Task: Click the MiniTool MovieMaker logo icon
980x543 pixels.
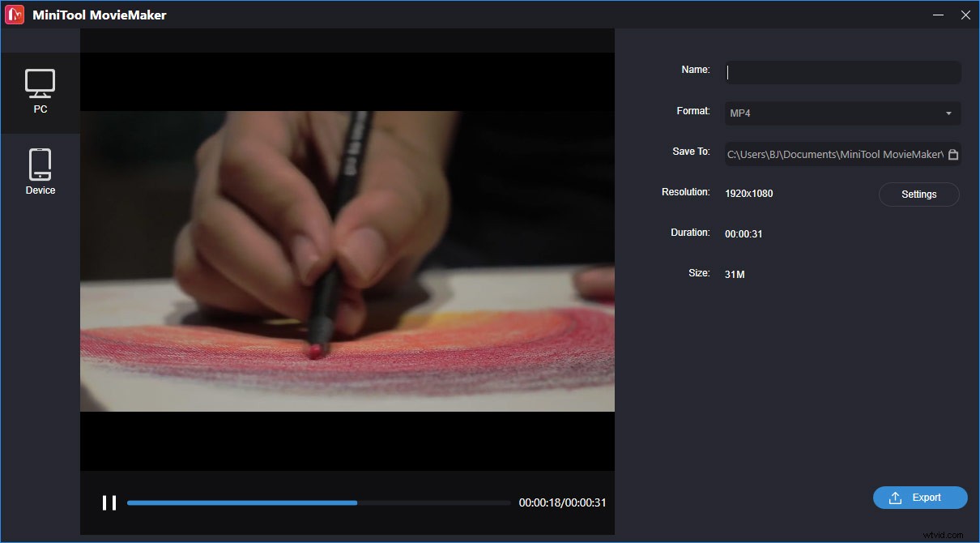Action: [x=14, y=14]
